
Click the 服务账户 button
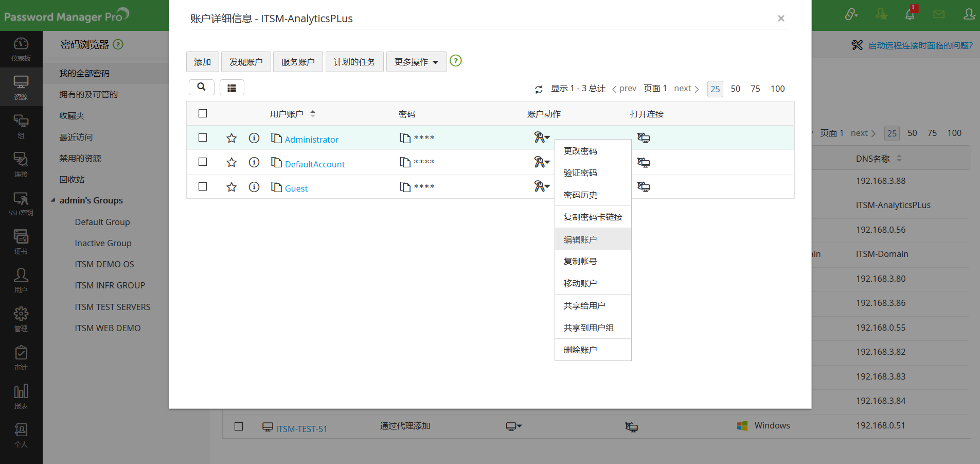[x=298, y=62]
